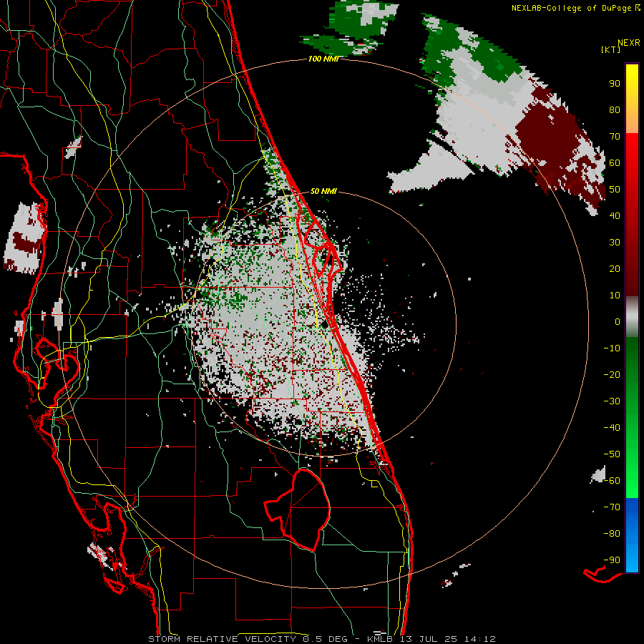The image size is (644, 644).
Task: Click the -70 value on the velocity scale
Action: pyautogui.click(x=612, y=507)
